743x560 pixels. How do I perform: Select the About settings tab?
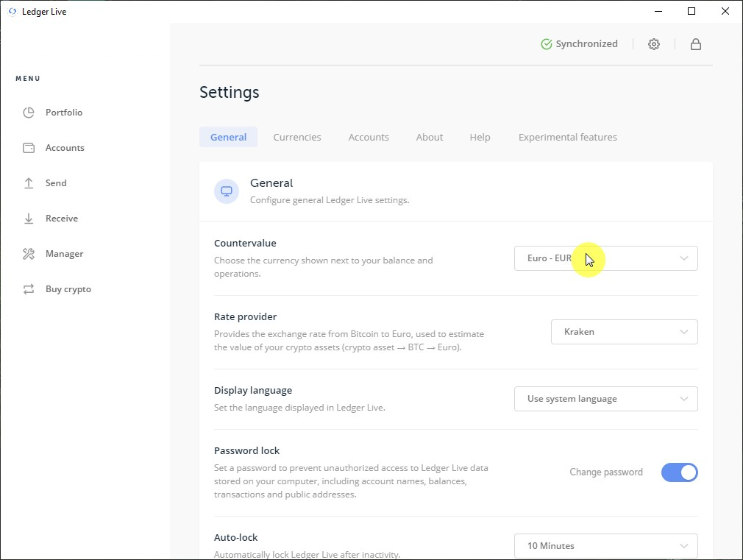coord(430,137)
